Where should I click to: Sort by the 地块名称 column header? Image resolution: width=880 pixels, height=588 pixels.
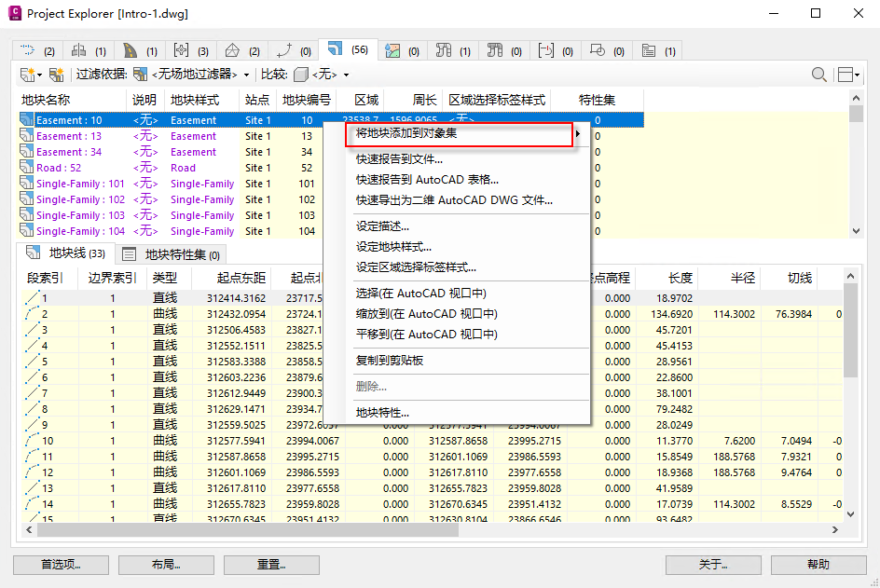73,100
